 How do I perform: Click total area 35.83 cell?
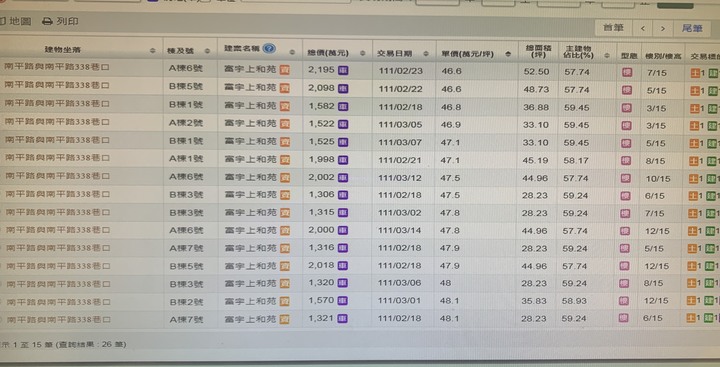[x=534, y=301]
